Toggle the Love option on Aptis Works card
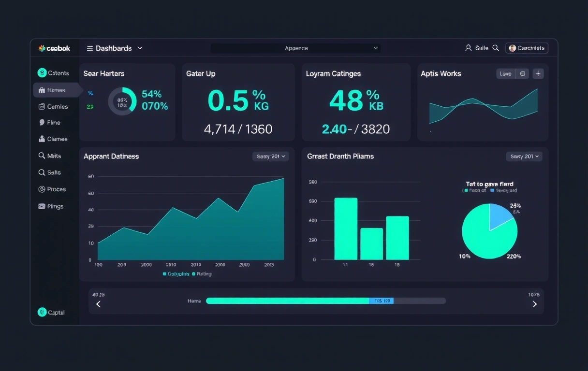 [505, 73]
